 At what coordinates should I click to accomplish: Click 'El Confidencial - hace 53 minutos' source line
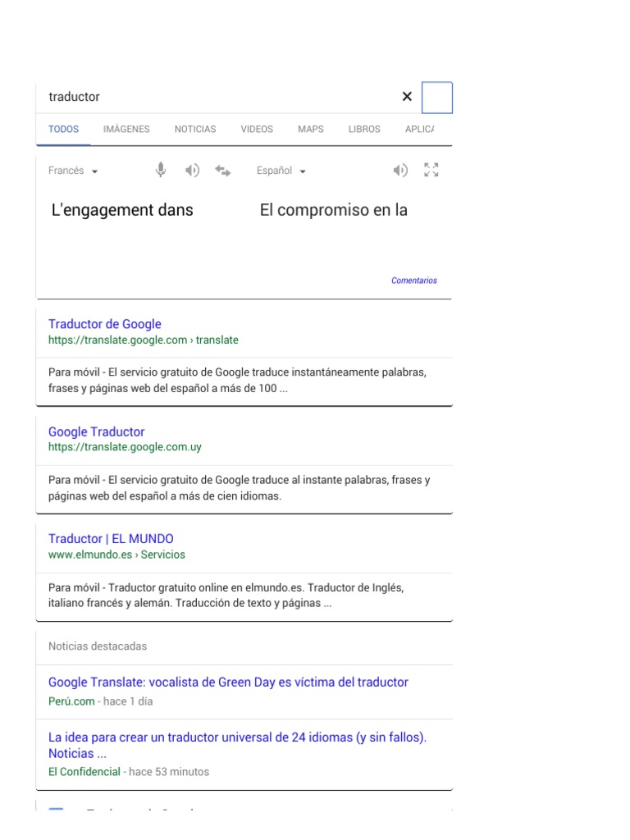129,772
